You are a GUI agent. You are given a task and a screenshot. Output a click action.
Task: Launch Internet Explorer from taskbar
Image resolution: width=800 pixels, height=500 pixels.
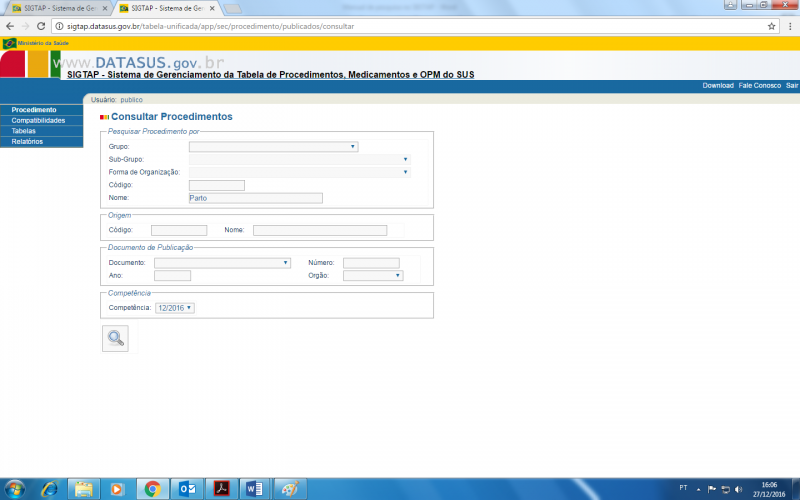pos(49,489)
